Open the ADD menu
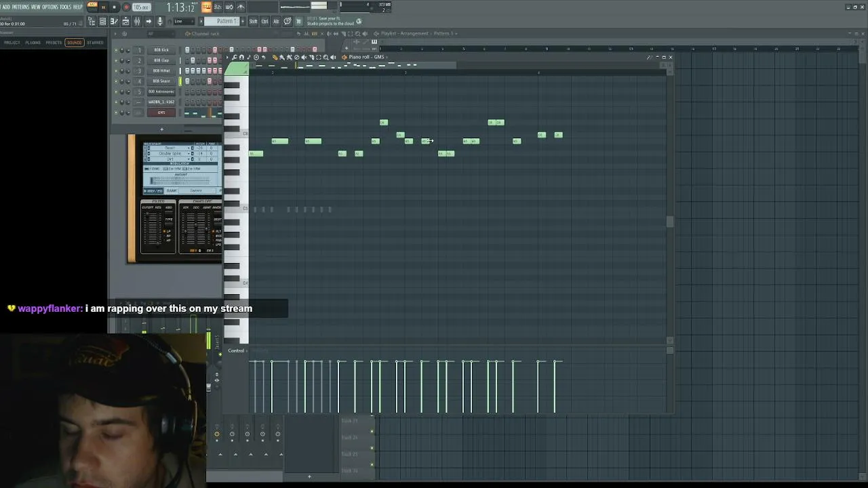This screenshot has width=868, height=488. click(x=6, y=7)
